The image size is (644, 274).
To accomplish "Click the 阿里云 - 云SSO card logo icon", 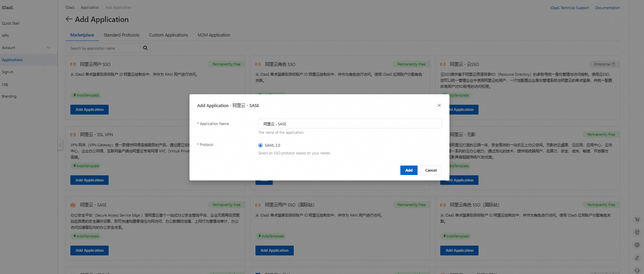I will (443, 64).
